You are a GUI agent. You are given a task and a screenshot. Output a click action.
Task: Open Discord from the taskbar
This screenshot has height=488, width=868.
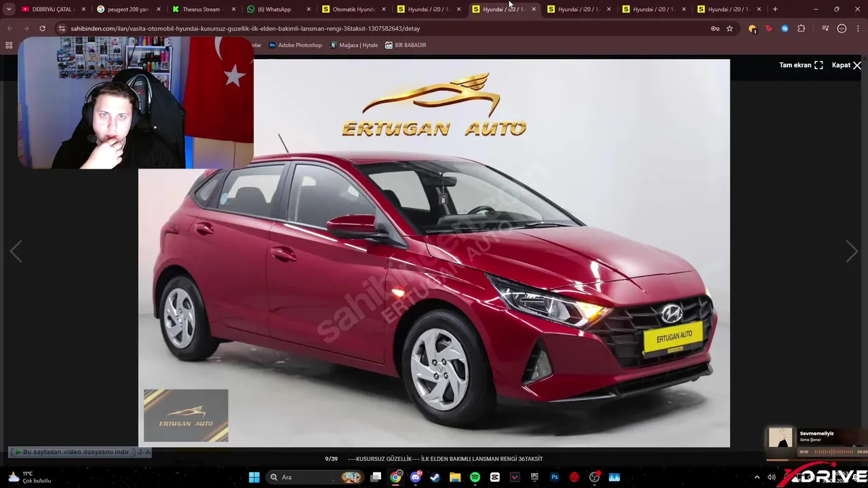[415, 477]
